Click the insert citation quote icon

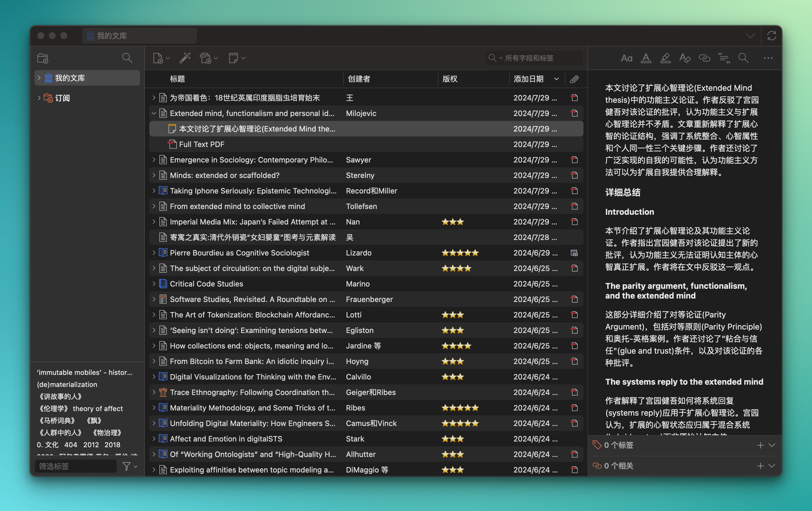(x=724, y=58)
